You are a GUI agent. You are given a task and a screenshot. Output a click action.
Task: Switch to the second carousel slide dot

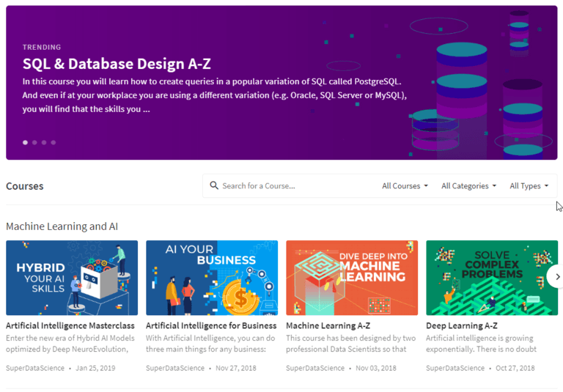[34, 142]
